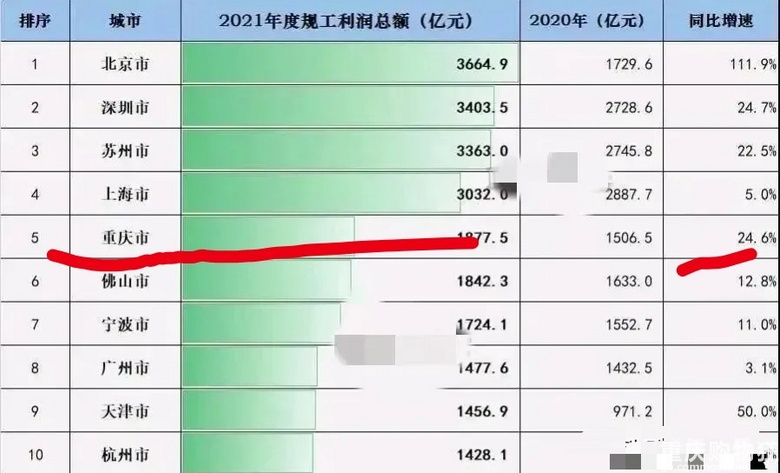Click the 2728.6 value for 2020
Viewport: 780px width, 473px height.
click(x=629, y=107)
